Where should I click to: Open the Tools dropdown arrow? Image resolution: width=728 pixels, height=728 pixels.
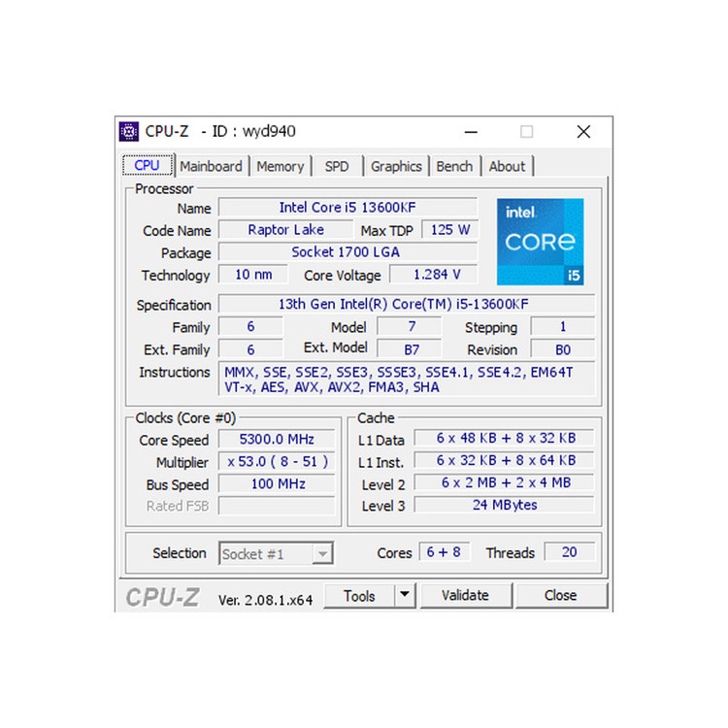[x=405, y=595]
